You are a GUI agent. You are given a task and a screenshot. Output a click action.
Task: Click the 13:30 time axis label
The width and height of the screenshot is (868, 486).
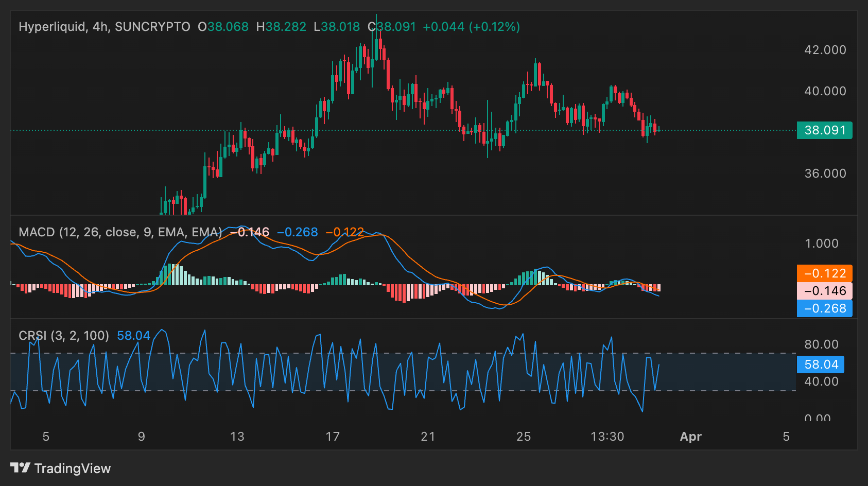607,437
